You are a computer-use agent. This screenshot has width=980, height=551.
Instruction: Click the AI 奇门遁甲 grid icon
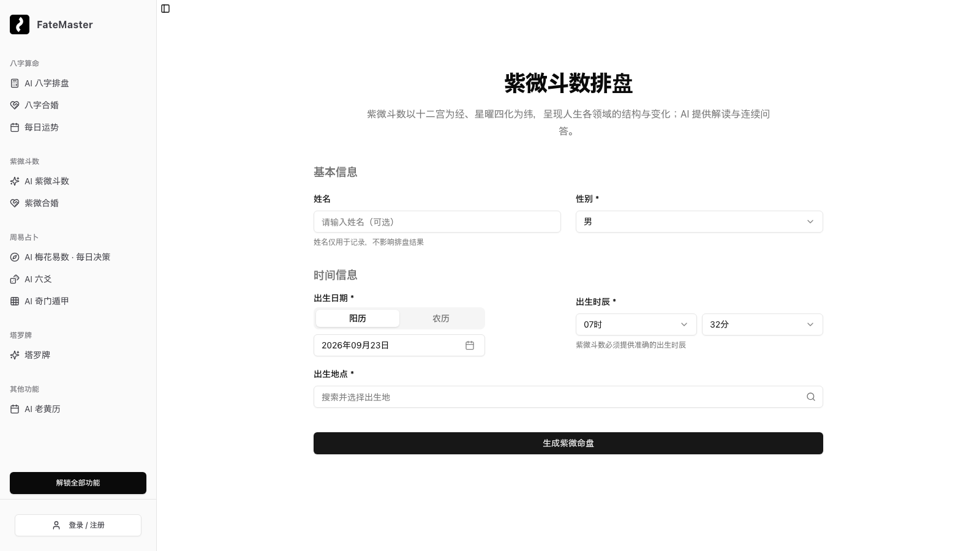coord(15,301)
